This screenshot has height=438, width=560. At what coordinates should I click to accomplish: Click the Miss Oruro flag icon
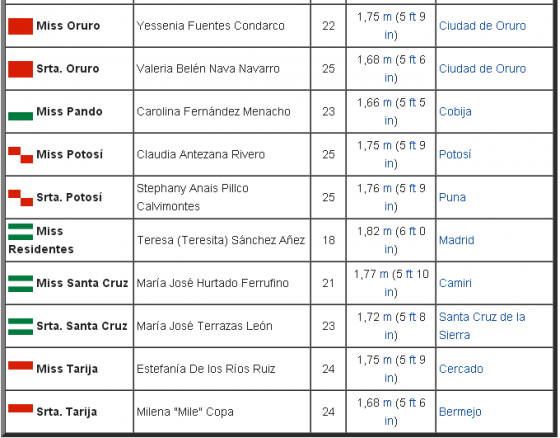20,26
